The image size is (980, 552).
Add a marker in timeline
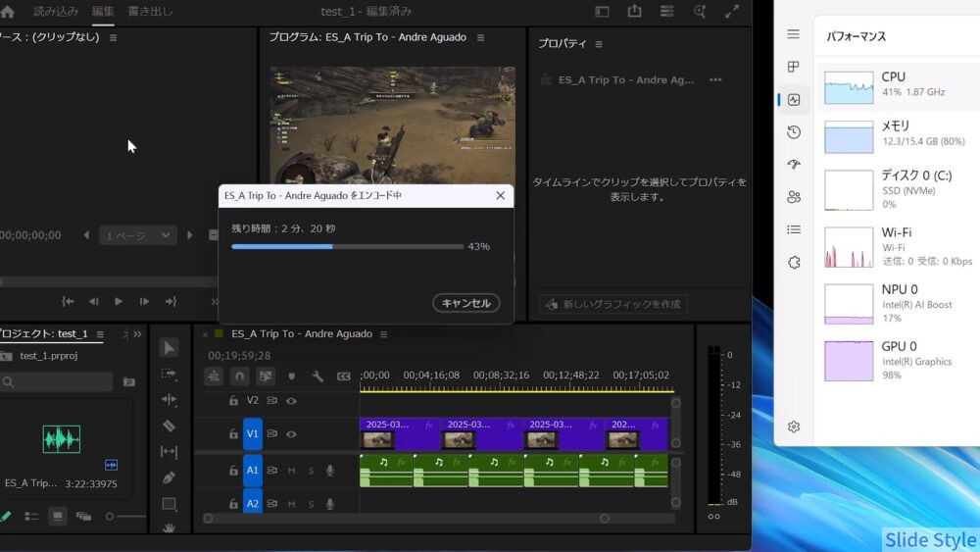coord(291,376)
